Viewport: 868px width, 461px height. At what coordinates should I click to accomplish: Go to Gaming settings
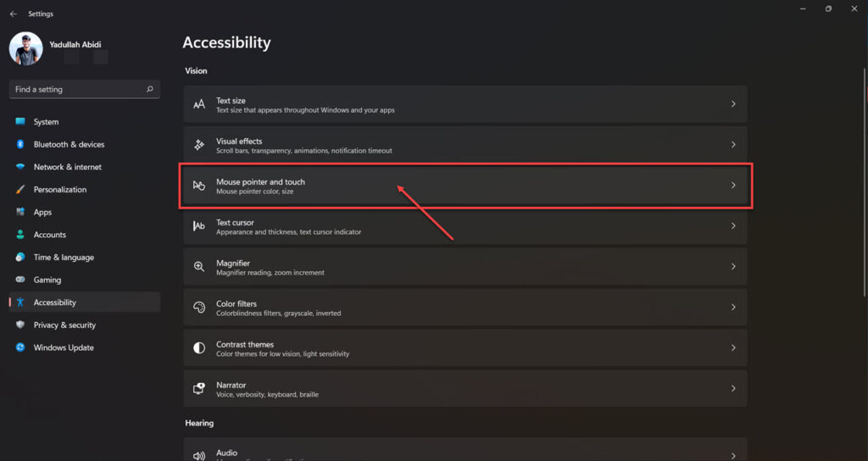click(x=85, y=280)
